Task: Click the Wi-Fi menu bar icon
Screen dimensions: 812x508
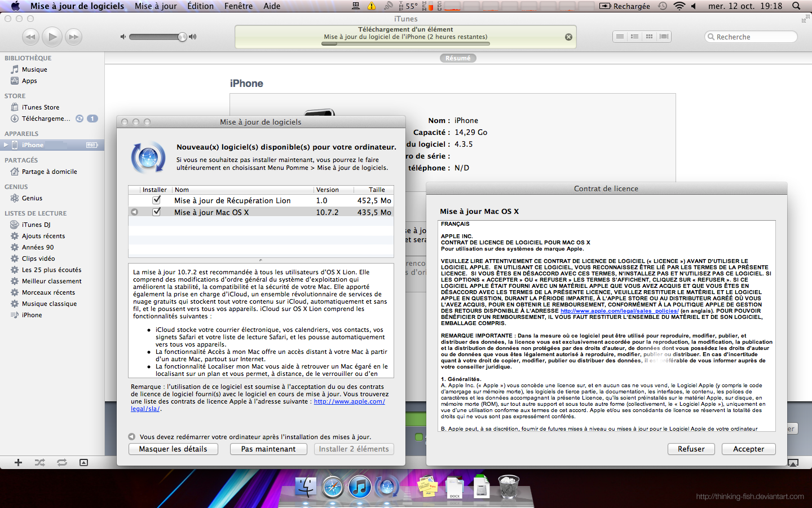Action: (x=679, y=6)
